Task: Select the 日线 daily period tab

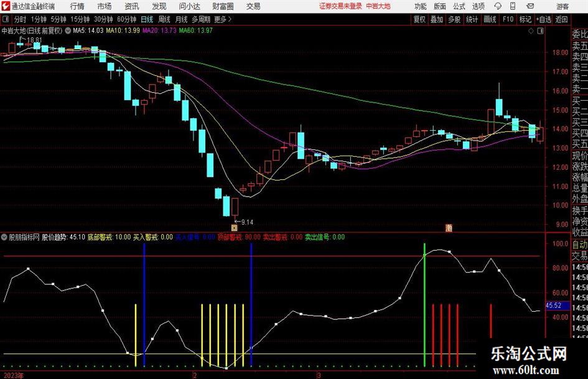Action: [147, 19]
